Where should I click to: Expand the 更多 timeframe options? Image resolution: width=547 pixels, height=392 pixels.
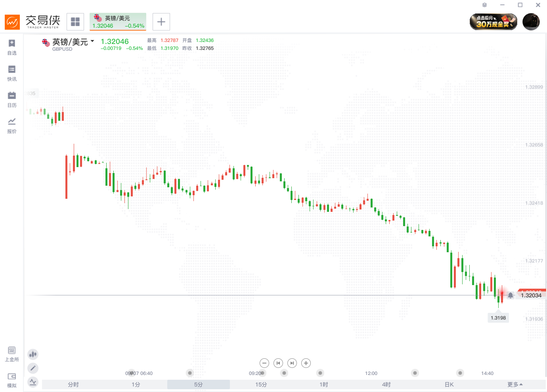tap(515, 384)
